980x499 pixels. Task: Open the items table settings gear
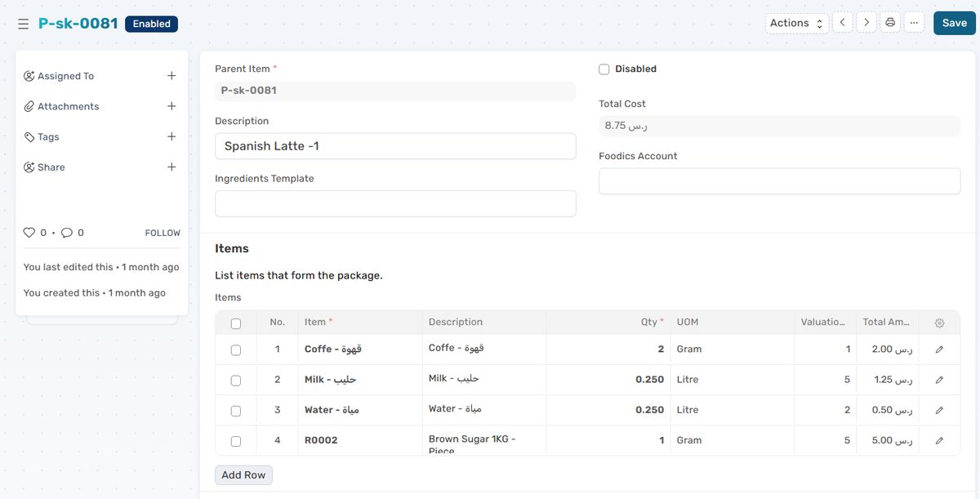coord(939,323)
